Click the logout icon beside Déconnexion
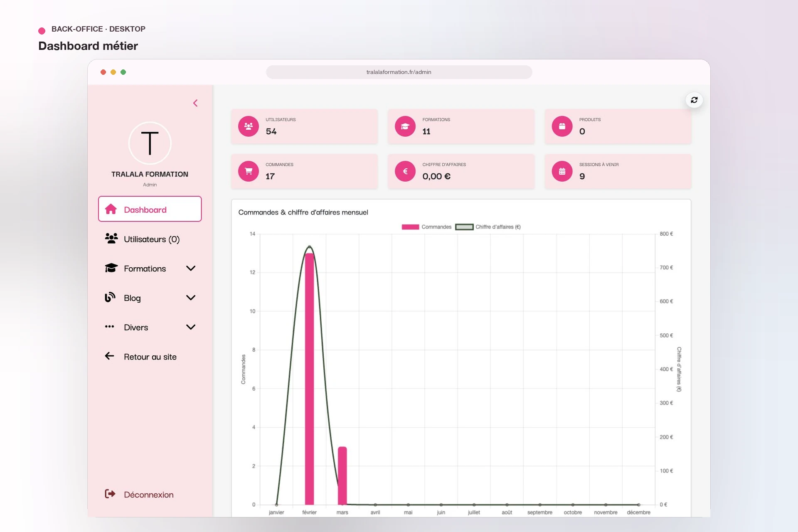 (110, 493)
